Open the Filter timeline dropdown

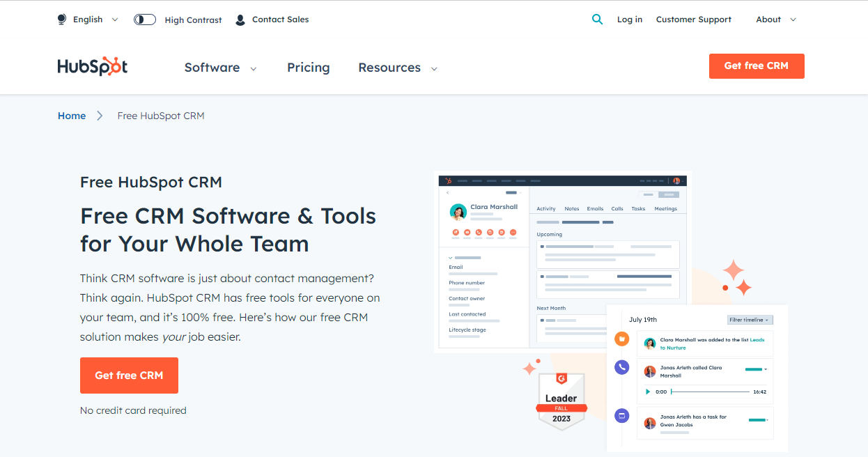[x=750, y=319]
